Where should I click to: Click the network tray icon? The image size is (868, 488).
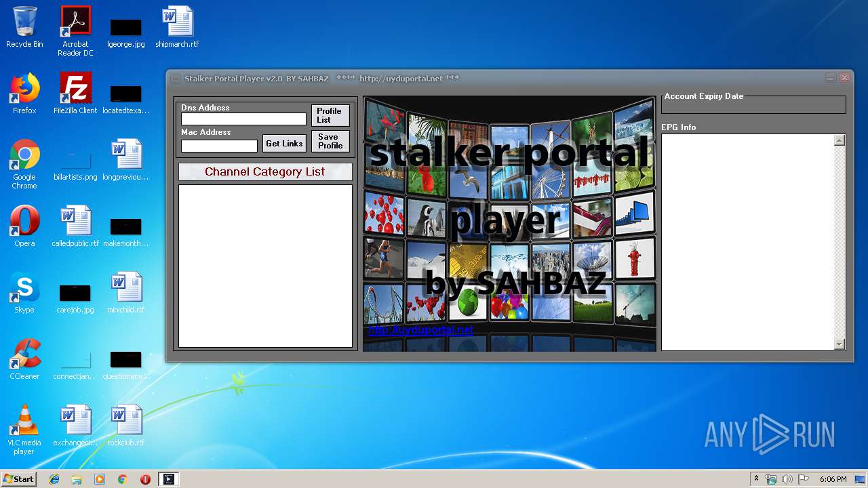click(x=771, y=479)
